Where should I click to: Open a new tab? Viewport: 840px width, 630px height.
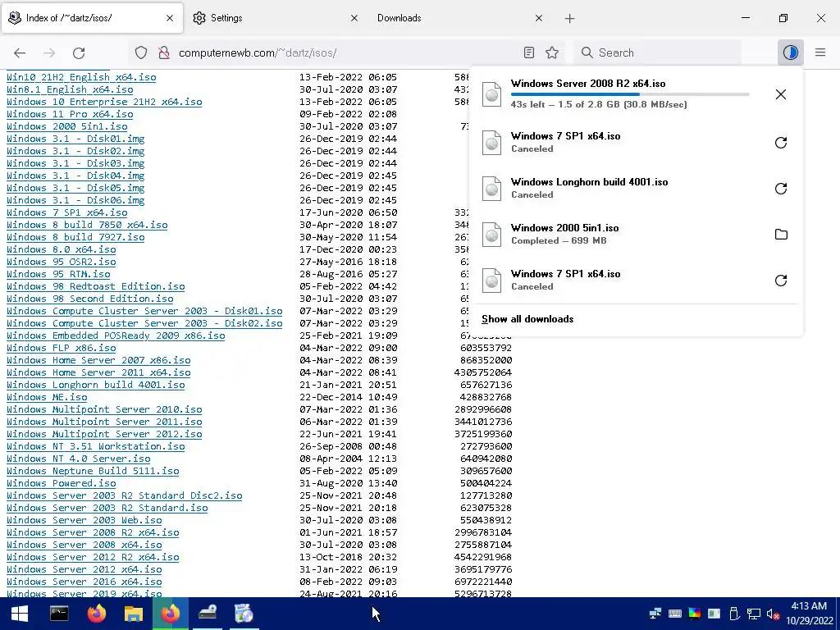(569, 18)
